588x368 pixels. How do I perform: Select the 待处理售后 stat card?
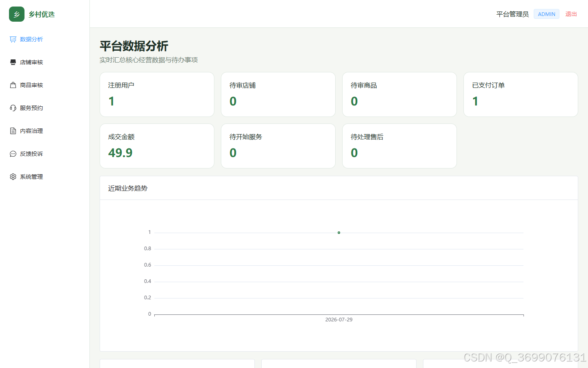click(399, 146)
